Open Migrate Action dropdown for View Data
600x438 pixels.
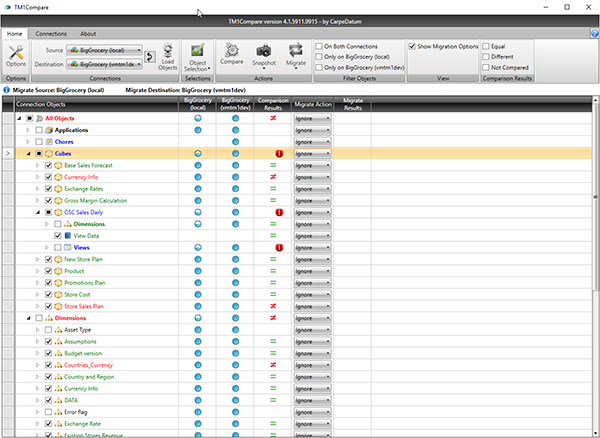click(x=312, y=236)
